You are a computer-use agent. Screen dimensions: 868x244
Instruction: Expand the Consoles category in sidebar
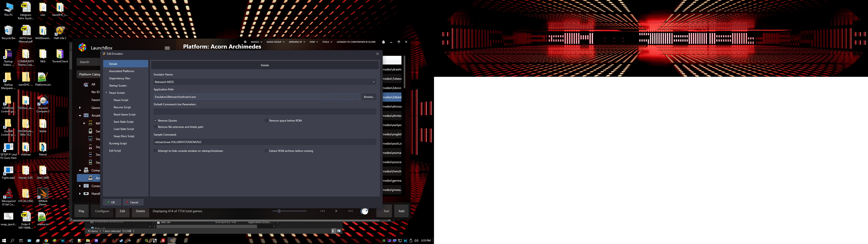pyautogui.click(x=80, y=186)
